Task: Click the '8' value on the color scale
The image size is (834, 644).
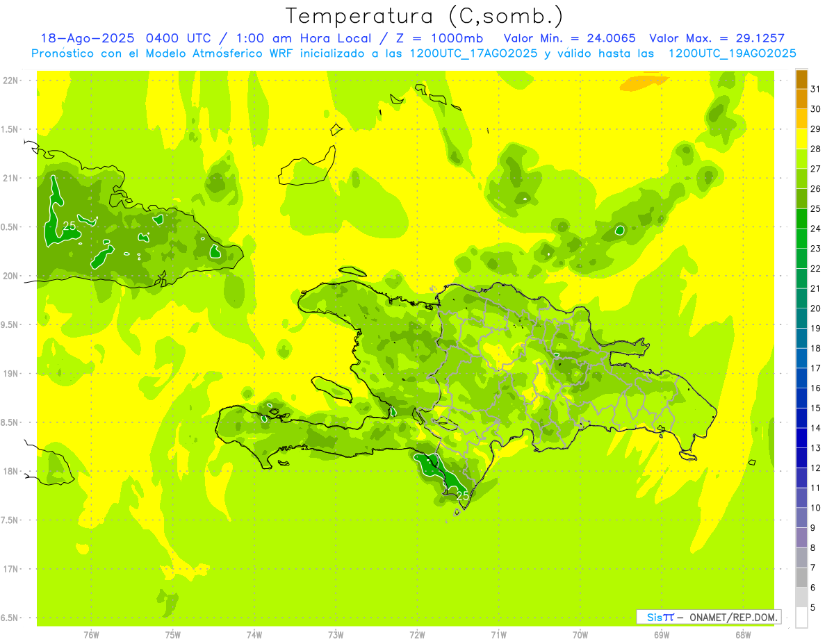Action: [x=813, y=547]
